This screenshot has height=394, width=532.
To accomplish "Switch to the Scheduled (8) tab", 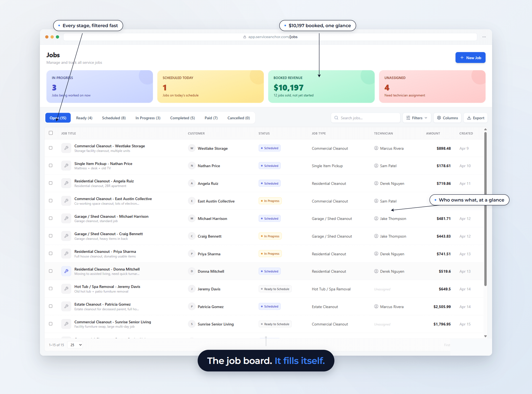I will coord(114,118).
